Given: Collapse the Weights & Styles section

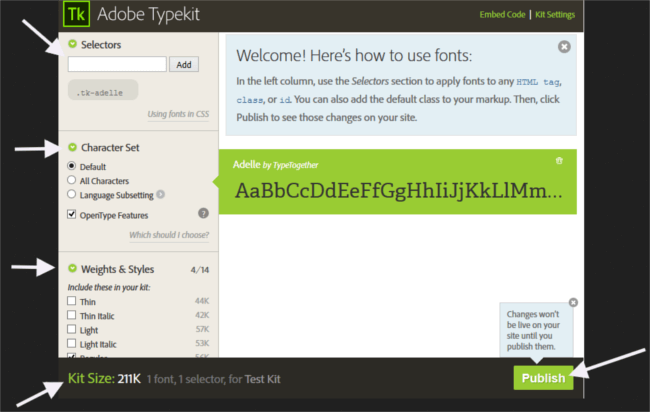Looking at the screenshot, I should click(x=73, y=269).
